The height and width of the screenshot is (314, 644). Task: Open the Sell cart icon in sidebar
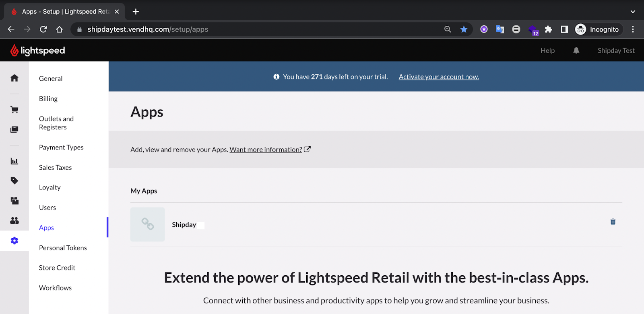click(14, 110)
